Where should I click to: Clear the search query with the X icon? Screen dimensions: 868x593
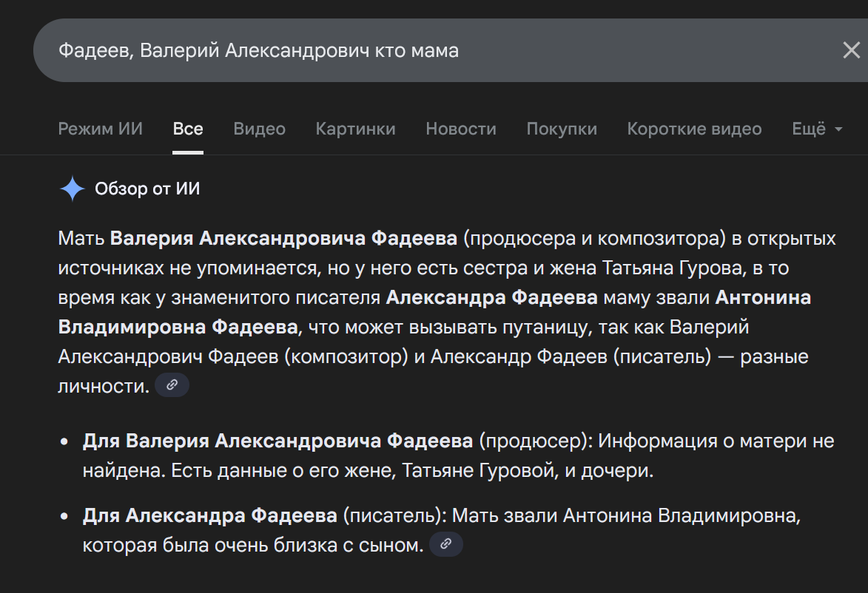click(x=851, y=50)
